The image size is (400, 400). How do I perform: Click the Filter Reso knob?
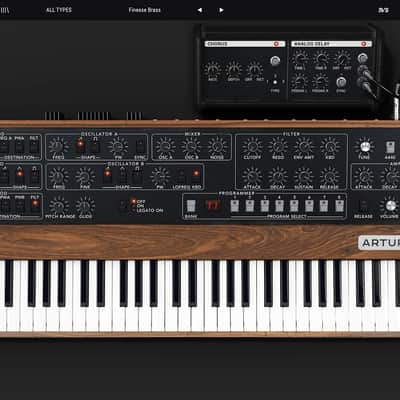(278, 146)
